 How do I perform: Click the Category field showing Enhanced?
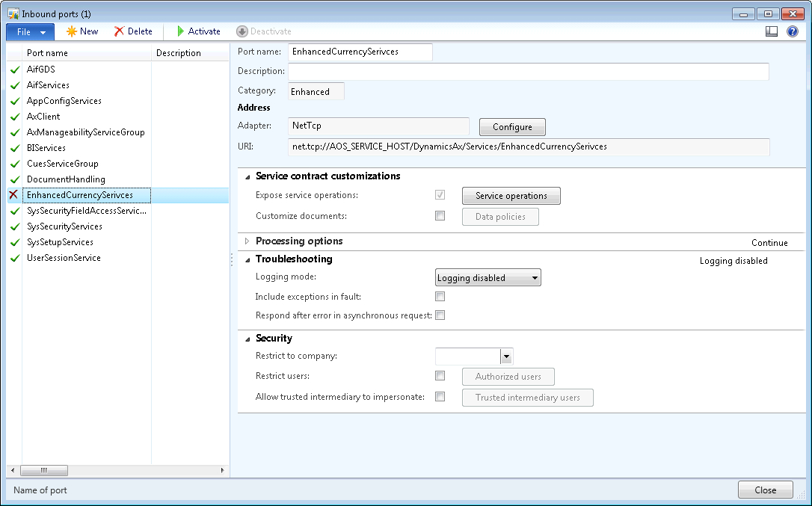coord(316,92)
